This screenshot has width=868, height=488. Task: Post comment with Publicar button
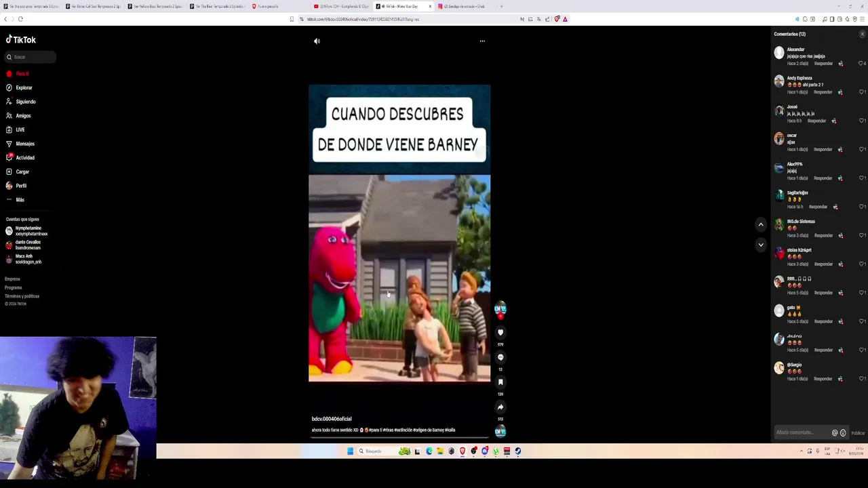[858, 432]
